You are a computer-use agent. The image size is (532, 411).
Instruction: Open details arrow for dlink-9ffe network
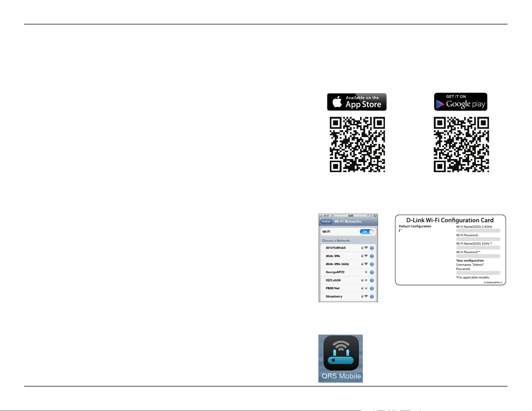tap(372, 256)
